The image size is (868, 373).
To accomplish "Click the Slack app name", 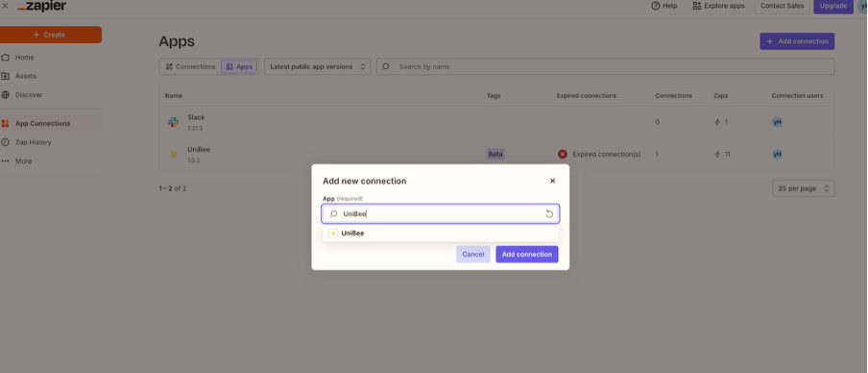I will [x=196, y=117].
